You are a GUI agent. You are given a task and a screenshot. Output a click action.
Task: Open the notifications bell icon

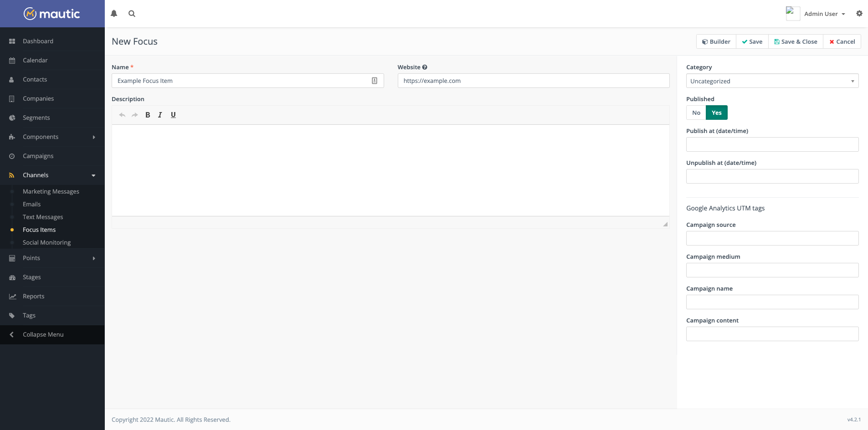pos(114,14)
